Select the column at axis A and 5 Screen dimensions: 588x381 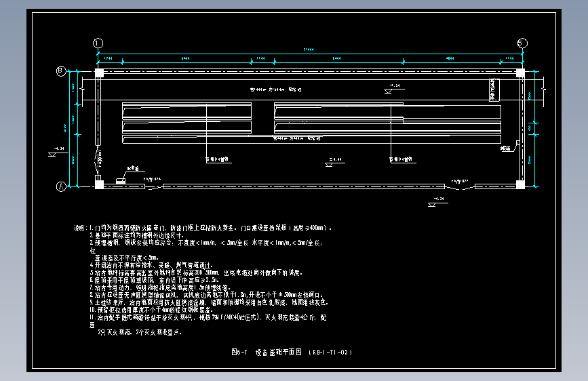(x=520, y=184)
